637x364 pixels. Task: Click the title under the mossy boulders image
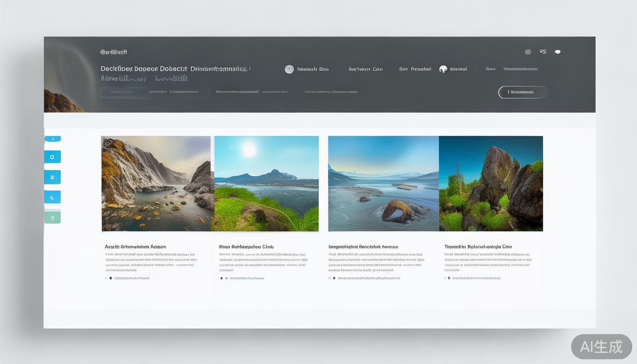[x=478, y=247]
